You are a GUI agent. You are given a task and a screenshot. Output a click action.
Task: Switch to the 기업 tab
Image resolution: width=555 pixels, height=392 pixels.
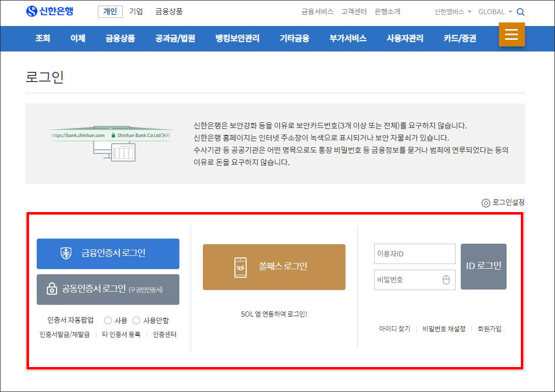(x=136, y=11)
